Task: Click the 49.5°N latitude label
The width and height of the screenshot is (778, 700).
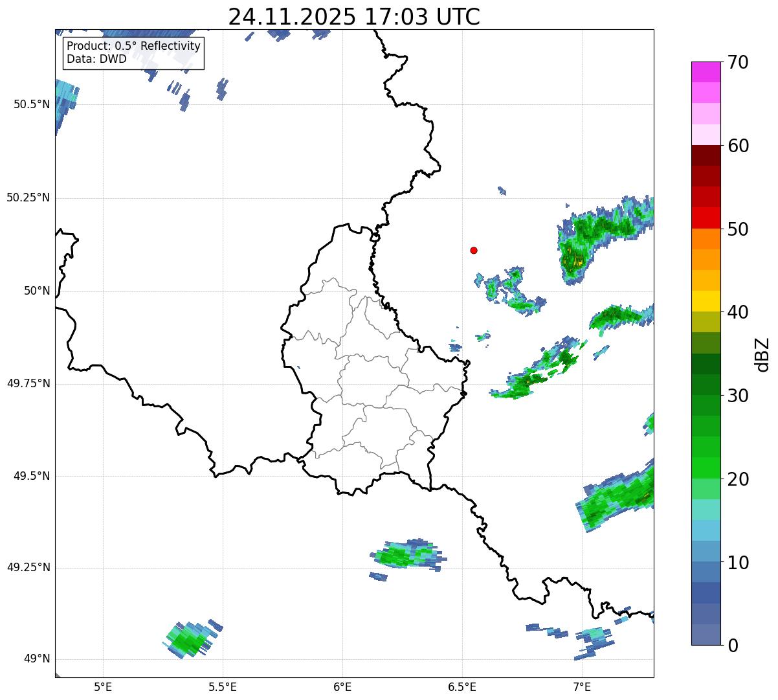Action: click(32, 476)
